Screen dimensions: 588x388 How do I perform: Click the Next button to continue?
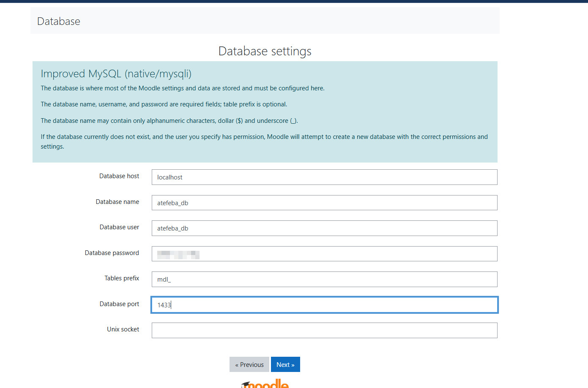click(x=285, y=364)
